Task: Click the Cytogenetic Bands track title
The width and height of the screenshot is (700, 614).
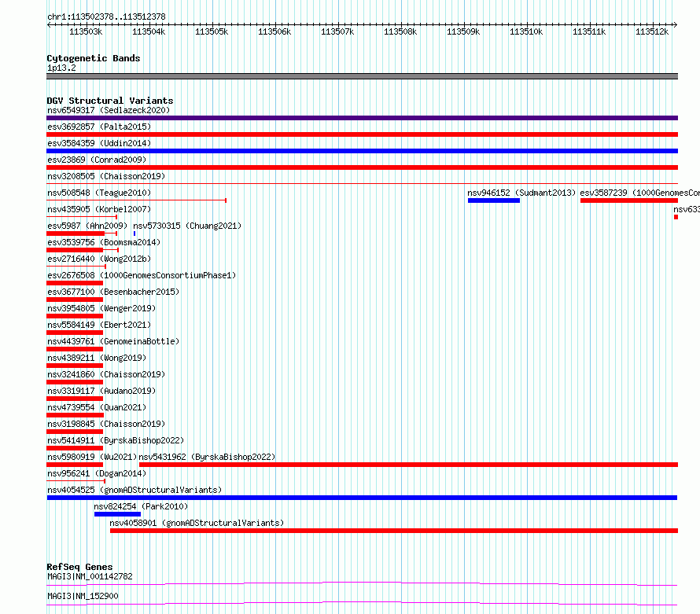Action: [94, 58]
